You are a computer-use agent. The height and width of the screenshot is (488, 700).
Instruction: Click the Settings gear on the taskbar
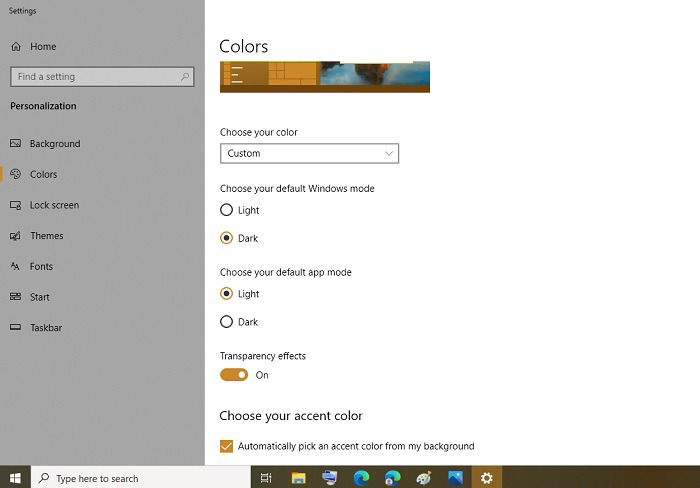[487, 478]
